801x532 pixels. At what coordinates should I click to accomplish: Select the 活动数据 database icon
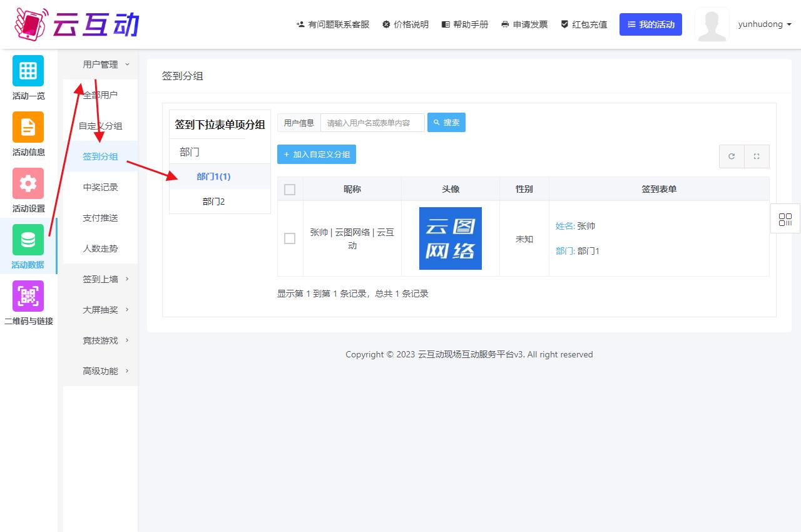point(28,240)
